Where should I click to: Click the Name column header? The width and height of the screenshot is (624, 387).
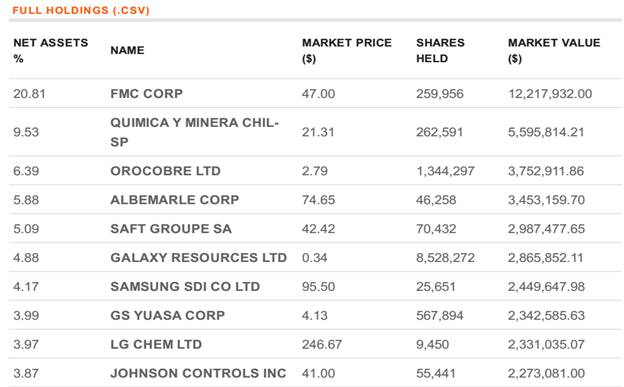tap(127, 50)
